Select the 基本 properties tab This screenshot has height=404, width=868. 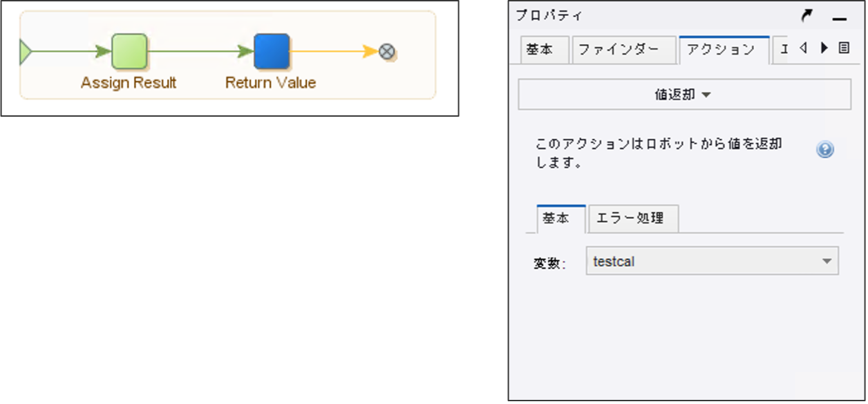pos(542,49)
